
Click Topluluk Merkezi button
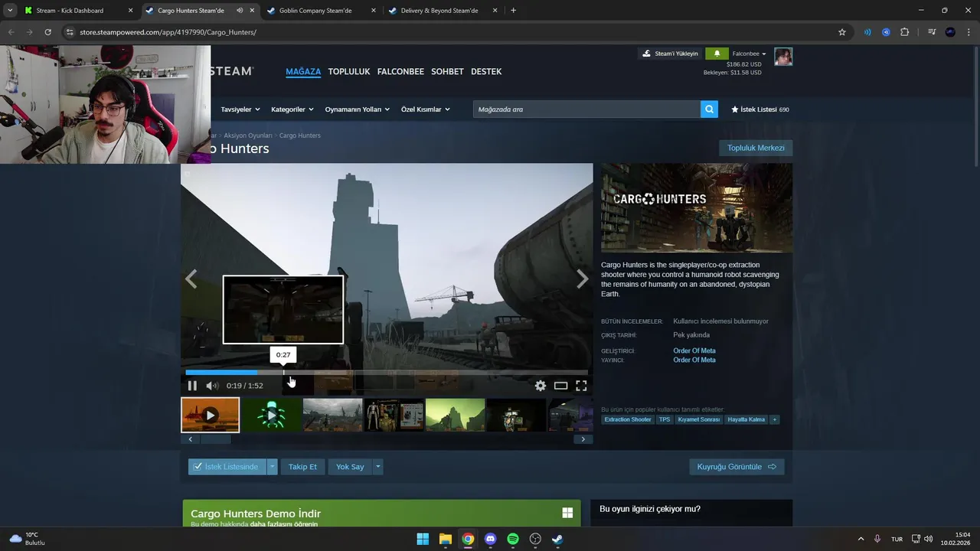[756, 148]
